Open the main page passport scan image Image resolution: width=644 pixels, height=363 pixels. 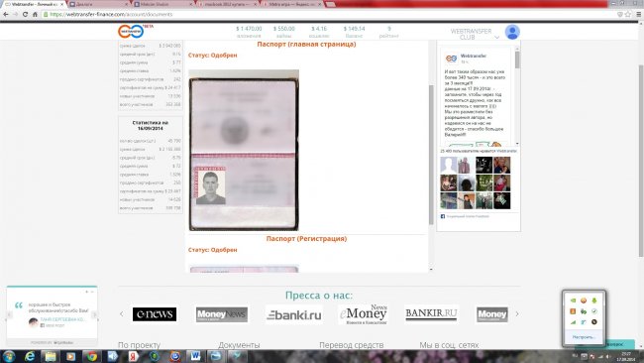[x=244, y=150]
